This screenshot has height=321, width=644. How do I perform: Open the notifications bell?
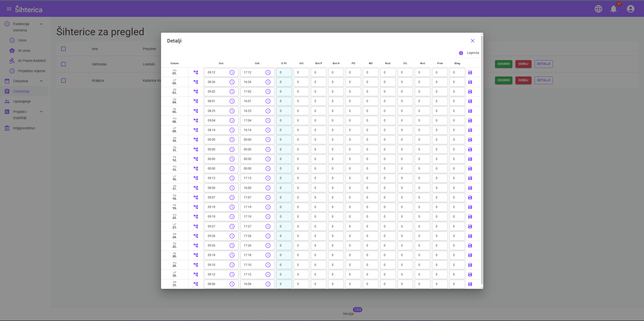coord(613,9)
